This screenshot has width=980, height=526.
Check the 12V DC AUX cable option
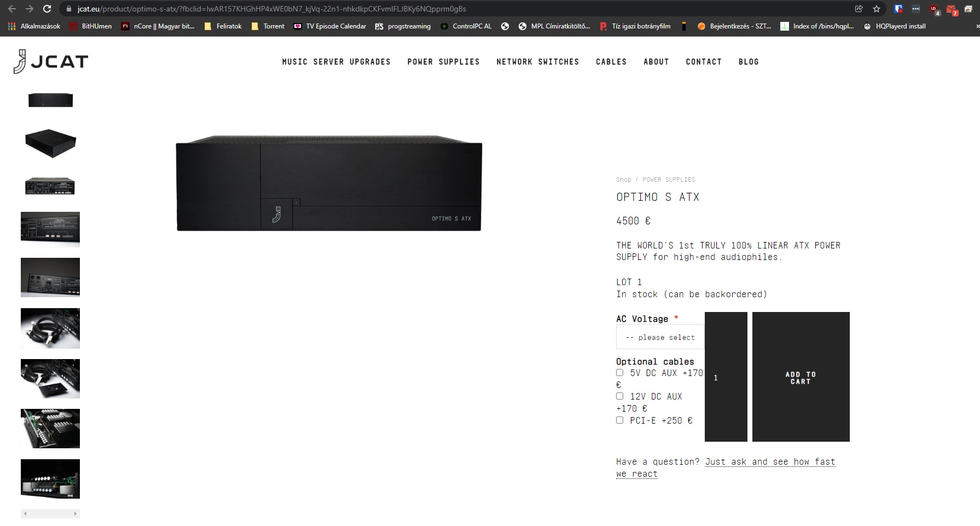point(619,396)
